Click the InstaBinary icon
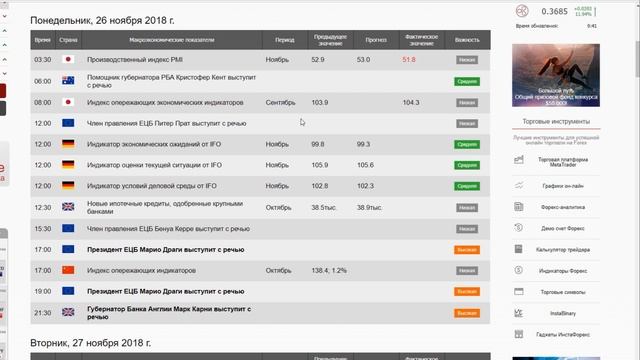 [x=519, y=313]
